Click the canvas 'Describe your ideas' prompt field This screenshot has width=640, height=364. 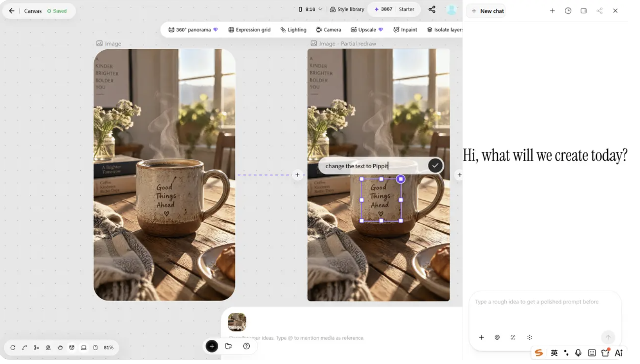click(x=297, y=338)
